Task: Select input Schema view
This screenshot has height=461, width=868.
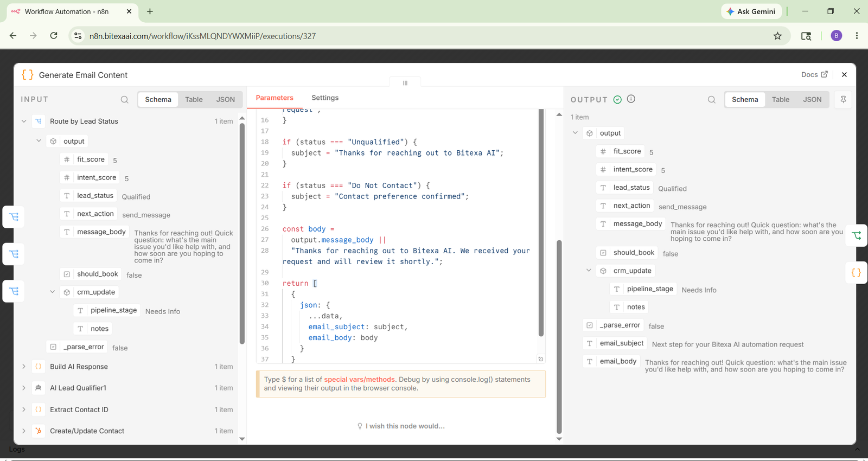Action: (x=158, y=100)
